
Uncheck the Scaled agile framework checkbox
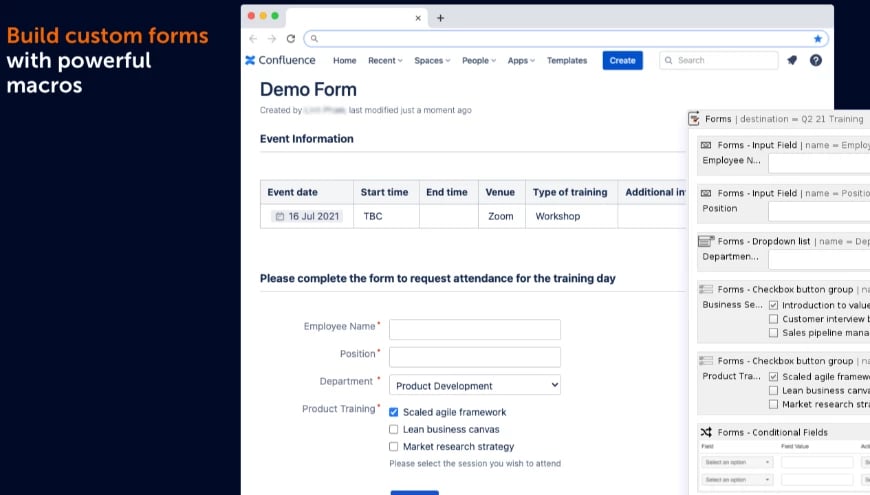393,412
